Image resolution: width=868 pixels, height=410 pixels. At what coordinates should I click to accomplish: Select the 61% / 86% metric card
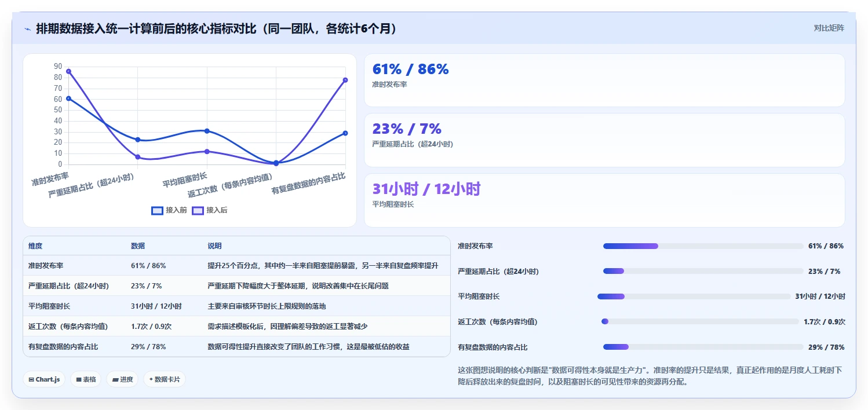tap(604, 80)
